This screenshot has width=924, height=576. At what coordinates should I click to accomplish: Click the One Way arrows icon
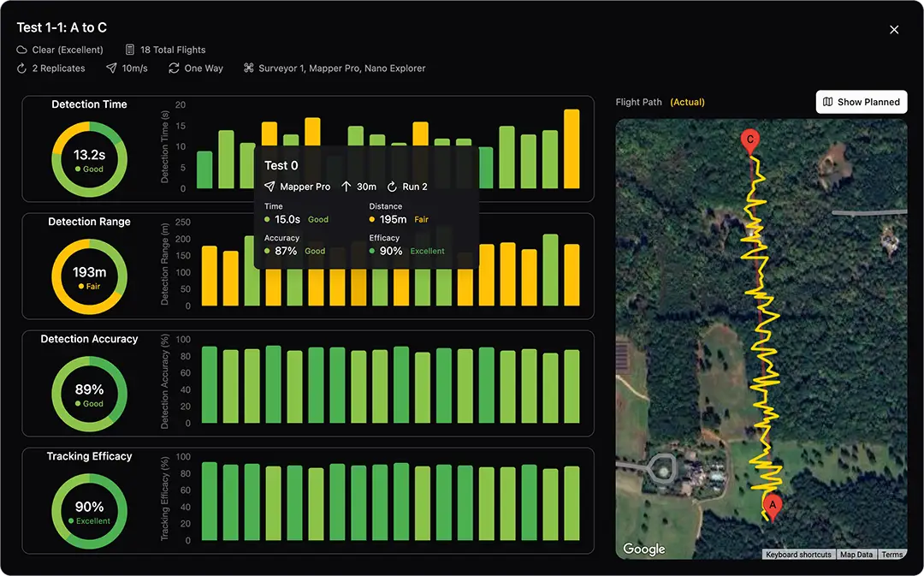click(174, 68)
